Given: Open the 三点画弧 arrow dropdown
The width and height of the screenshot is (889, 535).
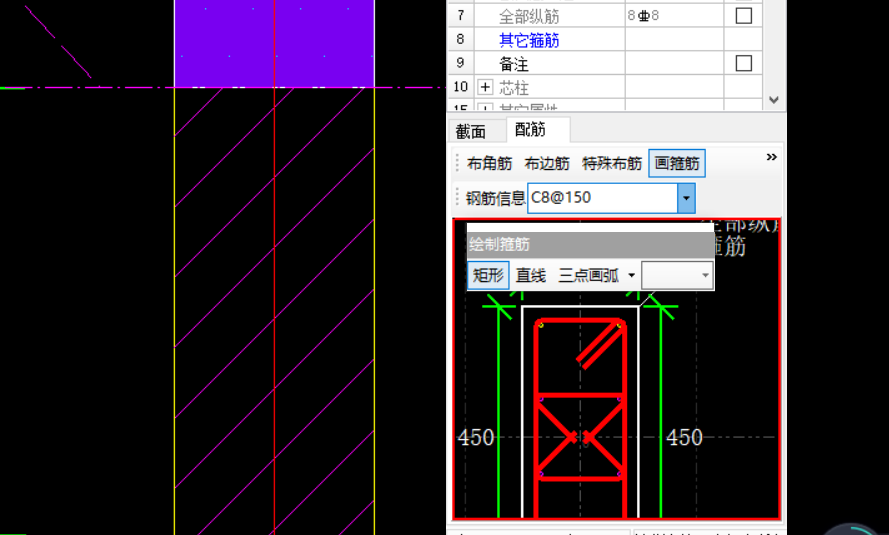Looking at the screenshot, I should point(631,275).
